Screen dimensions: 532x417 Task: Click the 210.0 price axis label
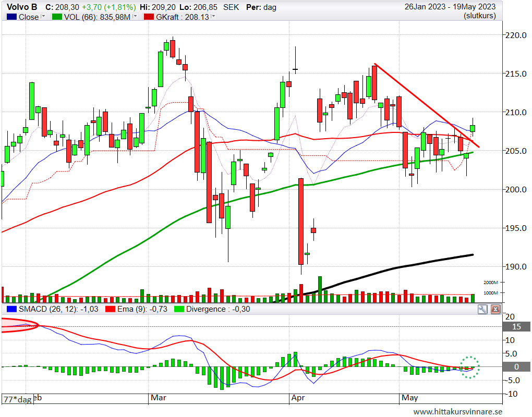point(516,112)
